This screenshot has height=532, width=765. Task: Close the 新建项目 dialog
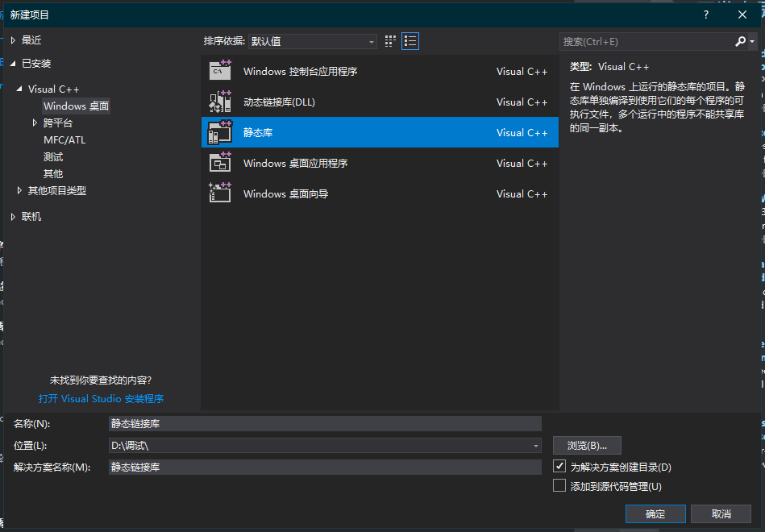pos(742,15)
